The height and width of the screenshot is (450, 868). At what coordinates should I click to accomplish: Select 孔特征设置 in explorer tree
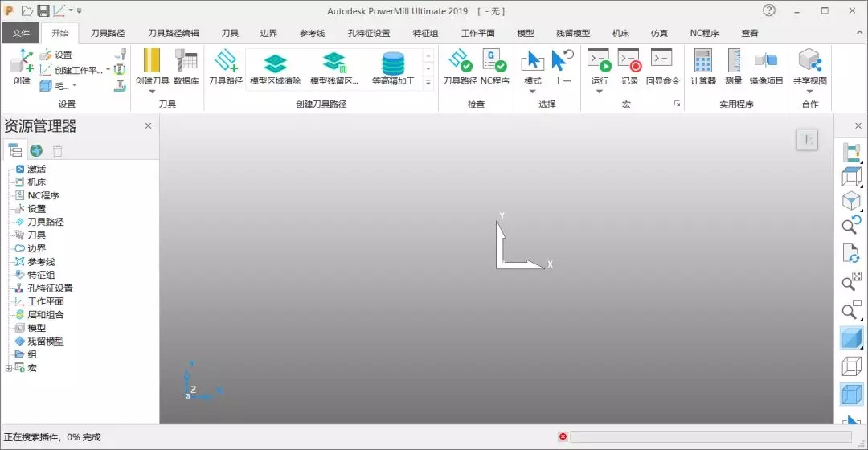click(50, 288)
